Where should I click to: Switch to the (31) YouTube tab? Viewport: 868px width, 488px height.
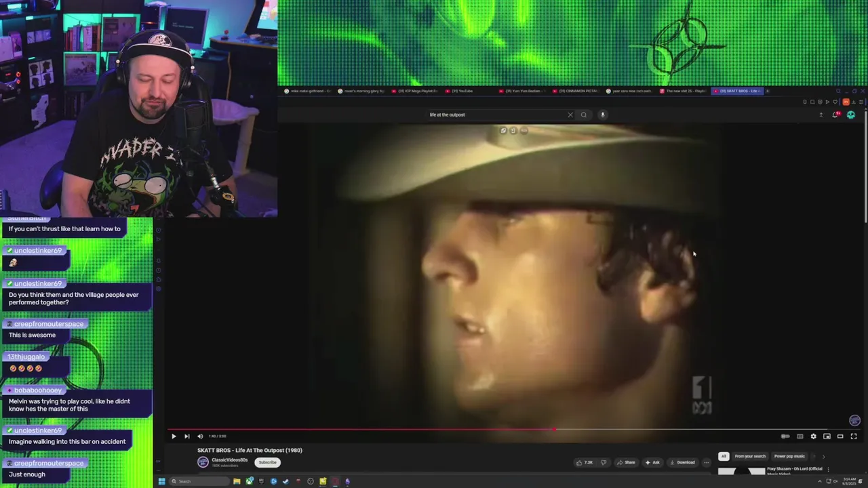469,91
